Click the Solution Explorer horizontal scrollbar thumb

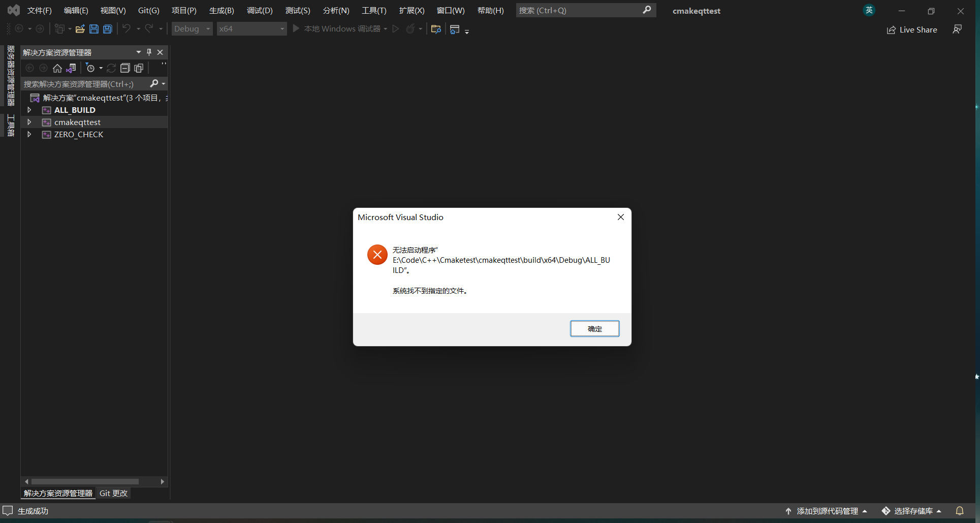(85, 481)
